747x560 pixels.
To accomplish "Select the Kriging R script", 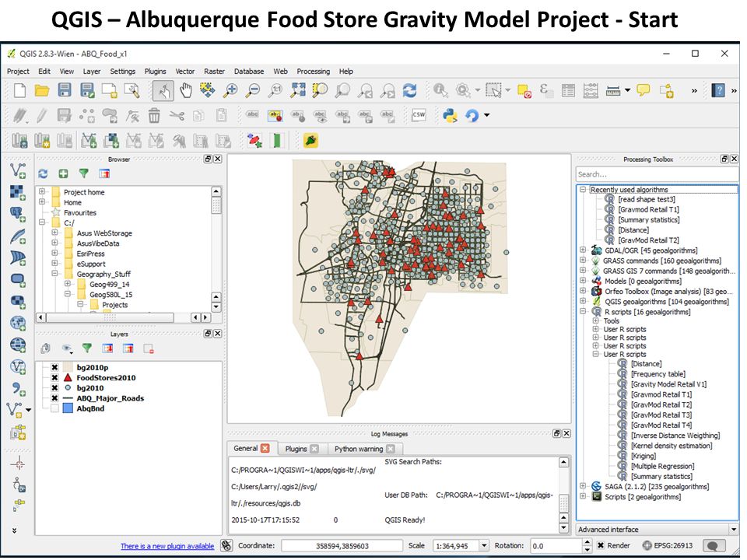I will (644, 456).
